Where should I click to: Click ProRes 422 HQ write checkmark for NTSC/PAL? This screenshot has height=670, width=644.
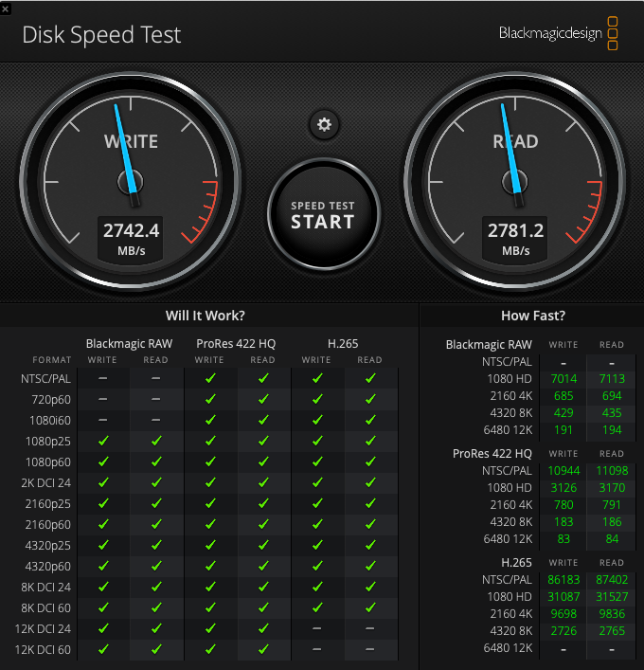click(x=209, y=378)
